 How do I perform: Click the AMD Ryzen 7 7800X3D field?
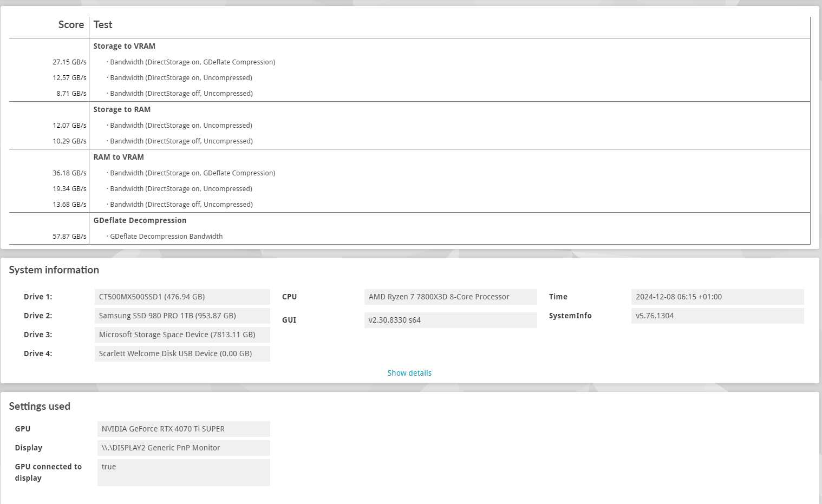point(451,297)
